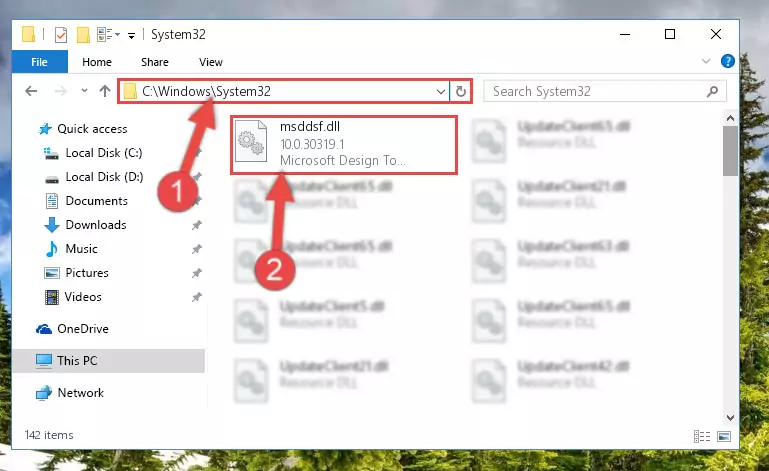The height and width of the screenshot is (471, 769).
Task: Select the msddsf.dll file
Action: click(x=344, y=144)
